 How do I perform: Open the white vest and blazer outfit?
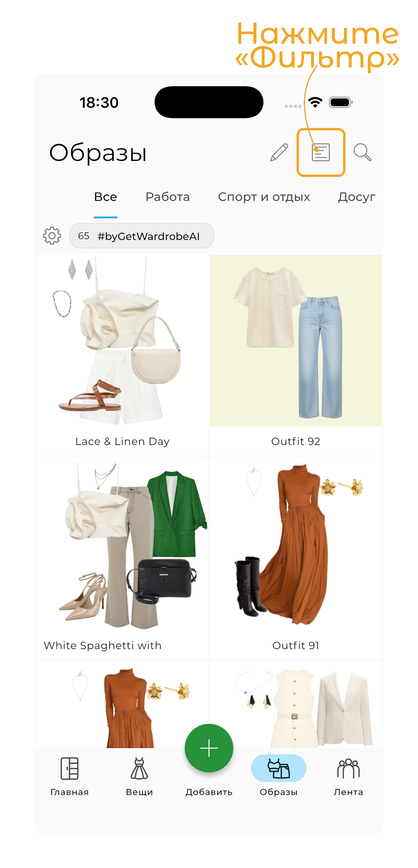[295, 705]
